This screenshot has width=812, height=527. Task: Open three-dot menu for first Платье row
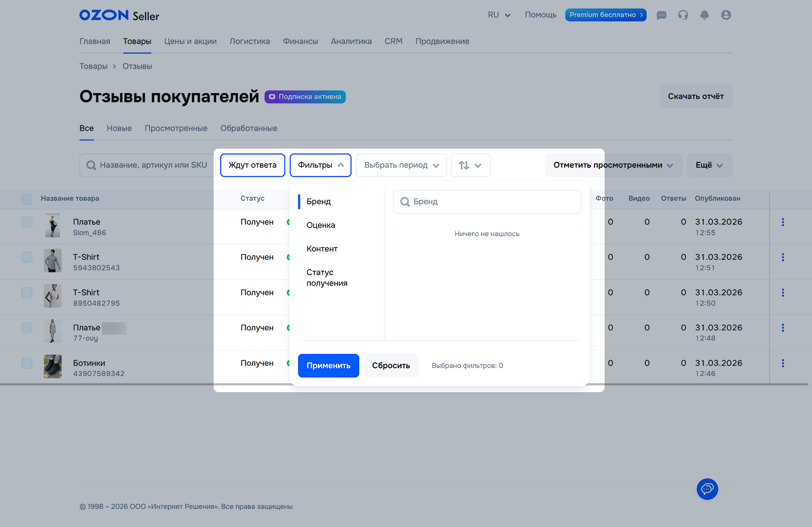(x=783, y=222)
